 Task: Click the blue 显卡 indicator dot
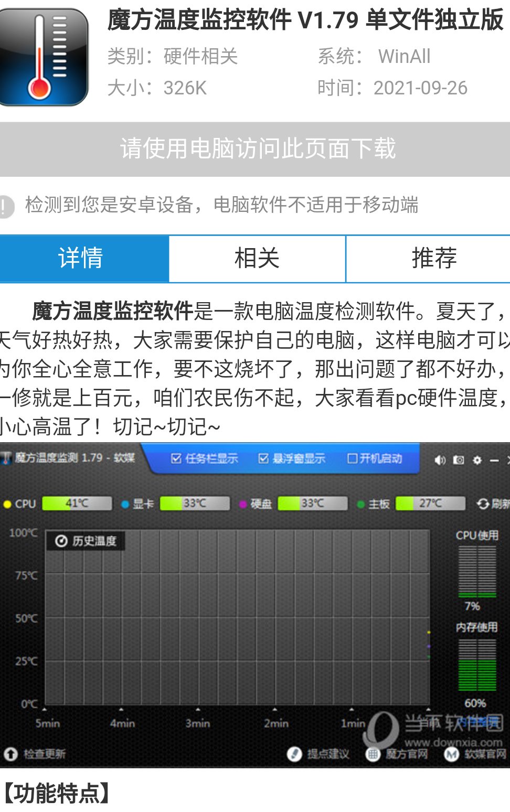[125, 504]
